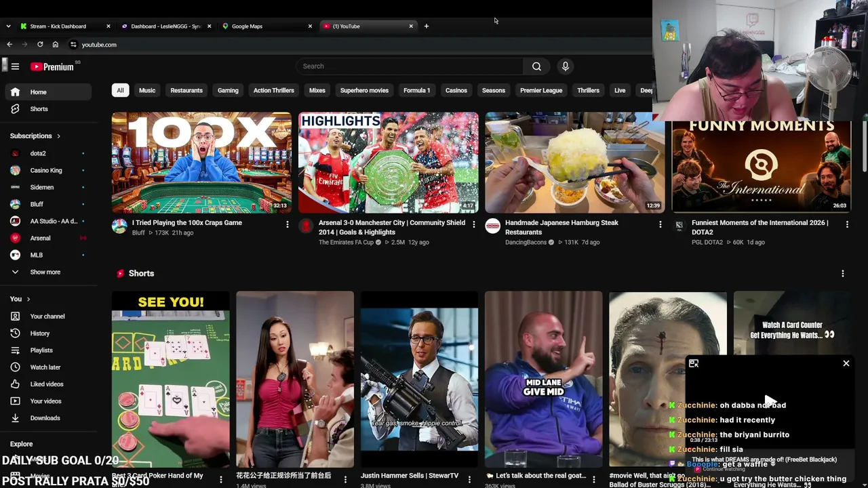Open The Emirates FA Cup channel avatar
The width and height of the screenshot is (868, 488).
(306, 226)
